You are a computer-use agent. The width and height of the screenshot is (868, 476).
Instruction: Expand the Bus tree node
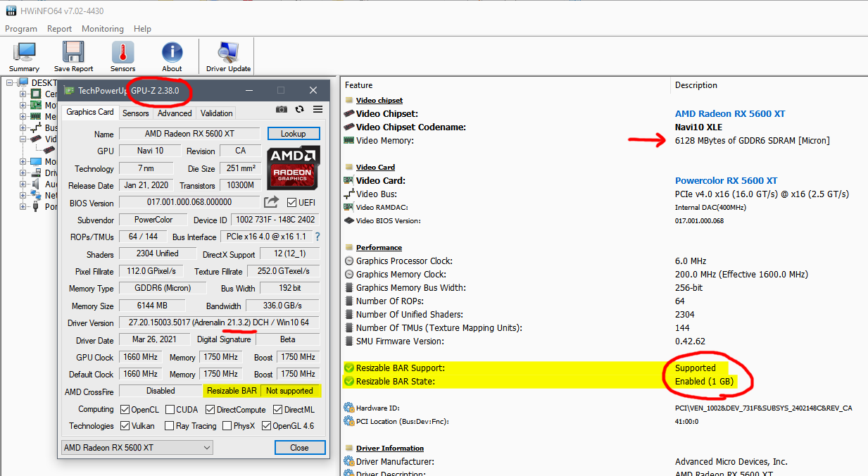click(23, 128)
